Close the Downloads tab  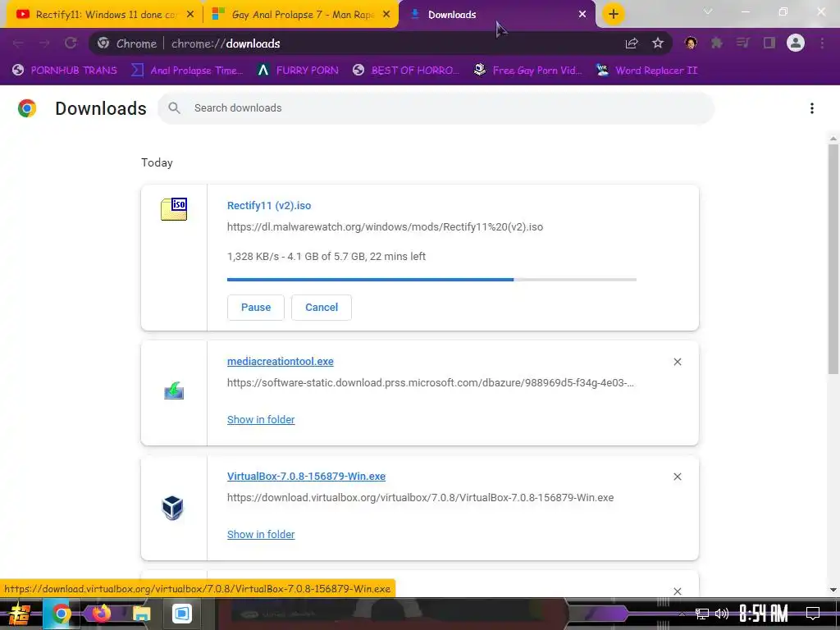click(582, 15)
